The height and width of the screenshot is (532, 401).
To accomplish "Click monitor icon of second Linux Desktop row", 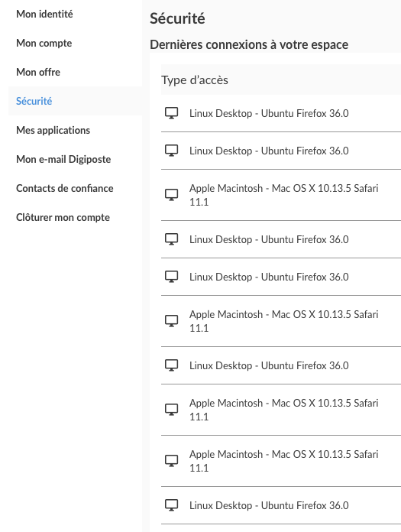I will click(x=172, y=151).
